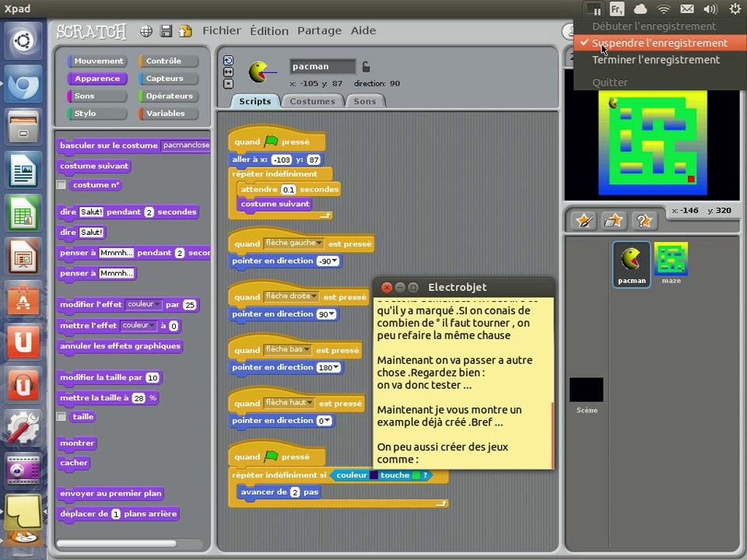The image size is (747, 560).
Task: Click green color swatch in couleur touche block
Action: tap(416, 475)
